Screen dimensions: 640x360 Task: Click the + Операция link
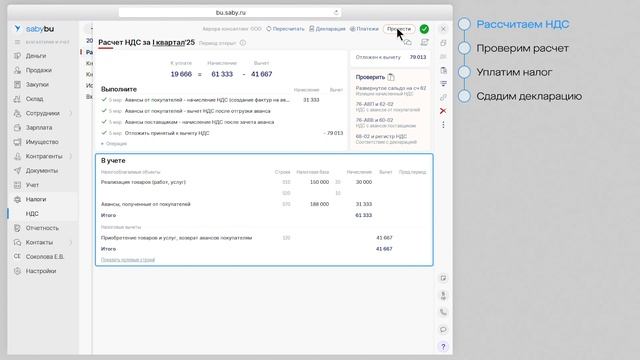(114, 144)
